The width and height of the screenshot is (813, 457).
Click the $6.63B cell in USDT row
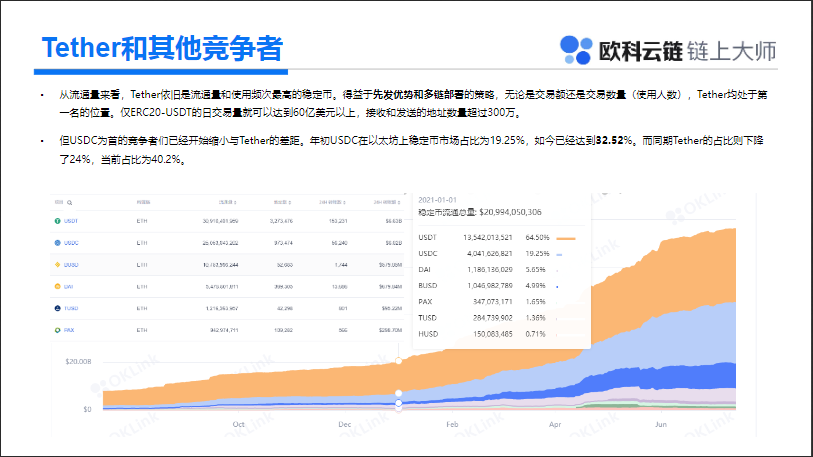pos(394,221)
